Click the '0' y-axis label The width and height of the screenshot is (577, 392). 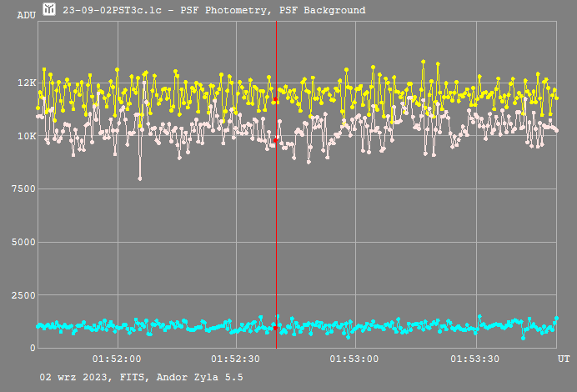click(33, 348)
